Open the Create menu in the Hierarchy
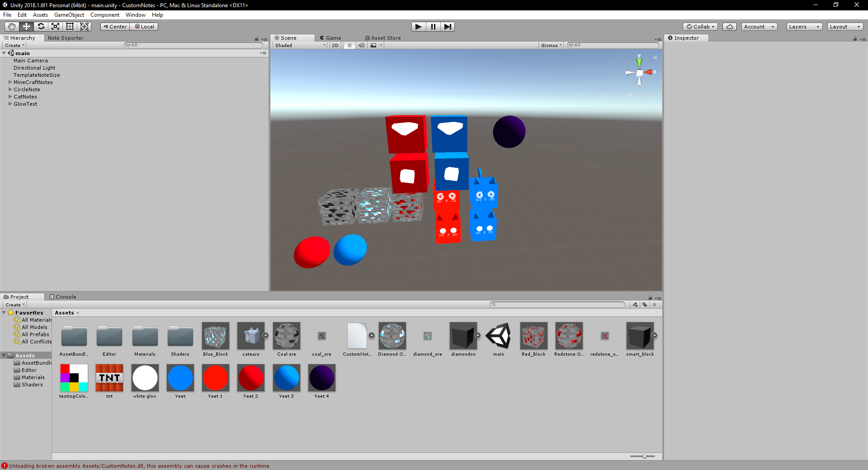The height and width of the screenshot is (470, 868). click(14, 45)
